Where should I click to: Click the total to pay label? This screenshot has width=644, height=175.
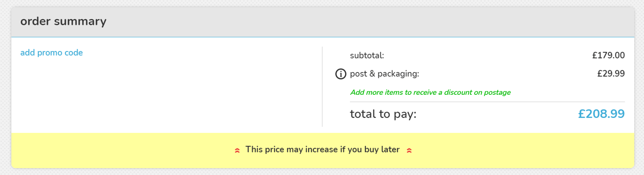coord(383,114)
